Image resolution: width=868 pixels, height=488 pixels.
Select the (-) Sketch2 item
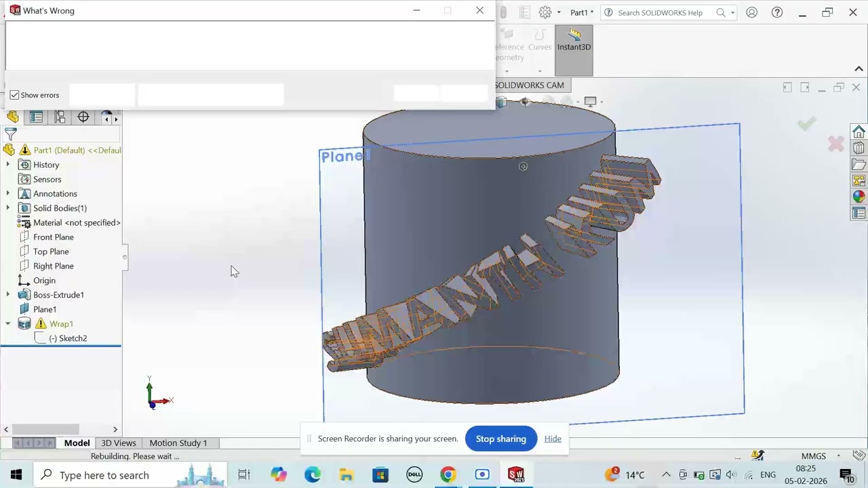coord(68,338)
